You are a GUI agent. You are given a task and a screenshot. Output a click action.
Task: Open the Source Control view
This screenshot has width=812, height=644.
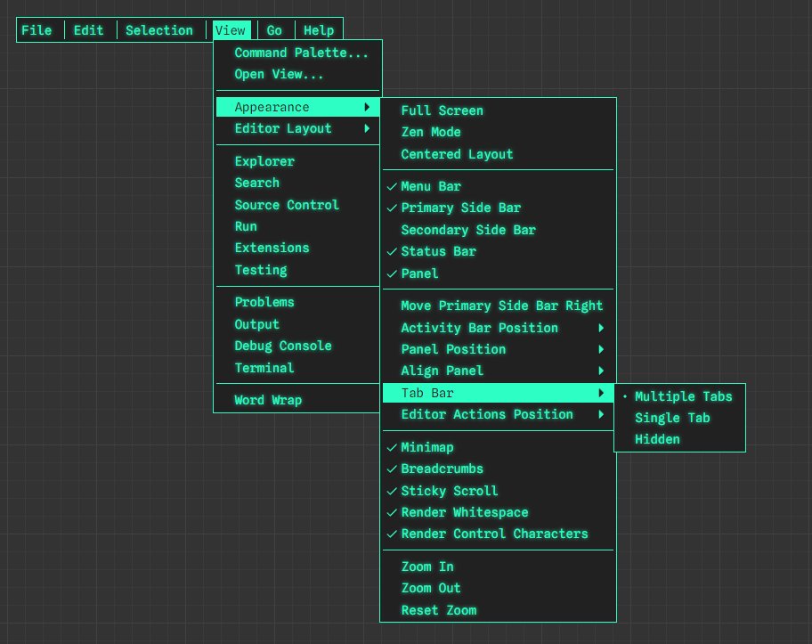click(297, 205)
